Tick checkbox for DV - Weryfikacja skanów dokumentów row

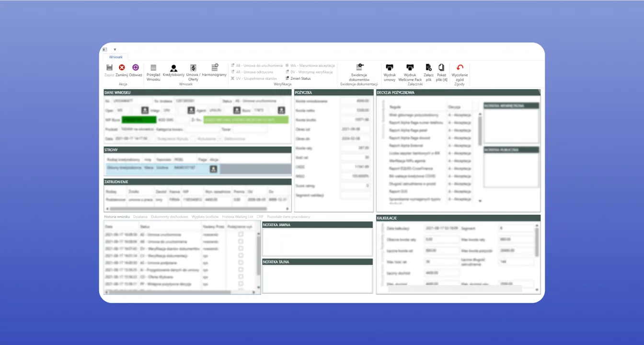point(241,249)
